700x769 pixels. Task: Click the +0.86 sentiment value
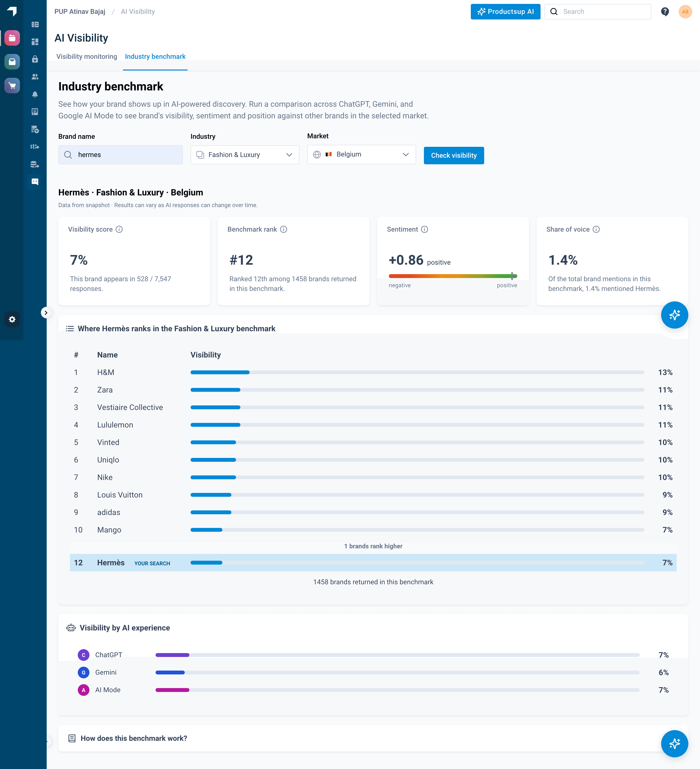[x=406, y=260]
